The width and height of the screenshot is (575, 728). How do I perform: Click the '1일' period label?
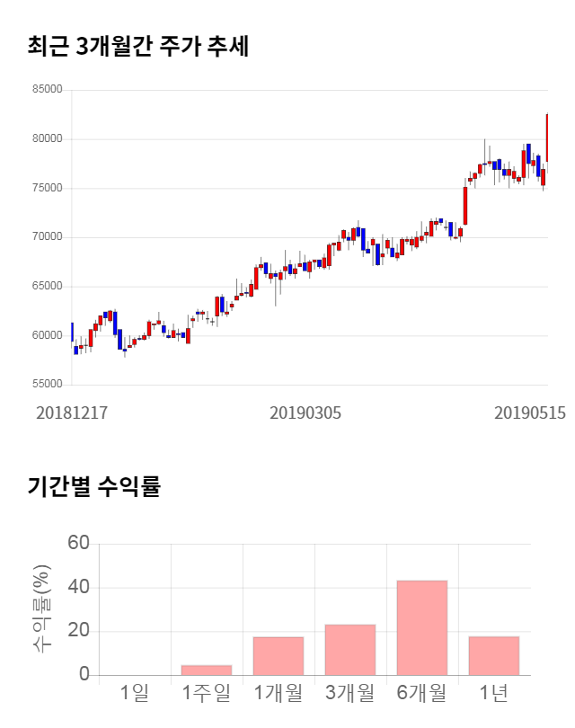[x=135, y=693]
